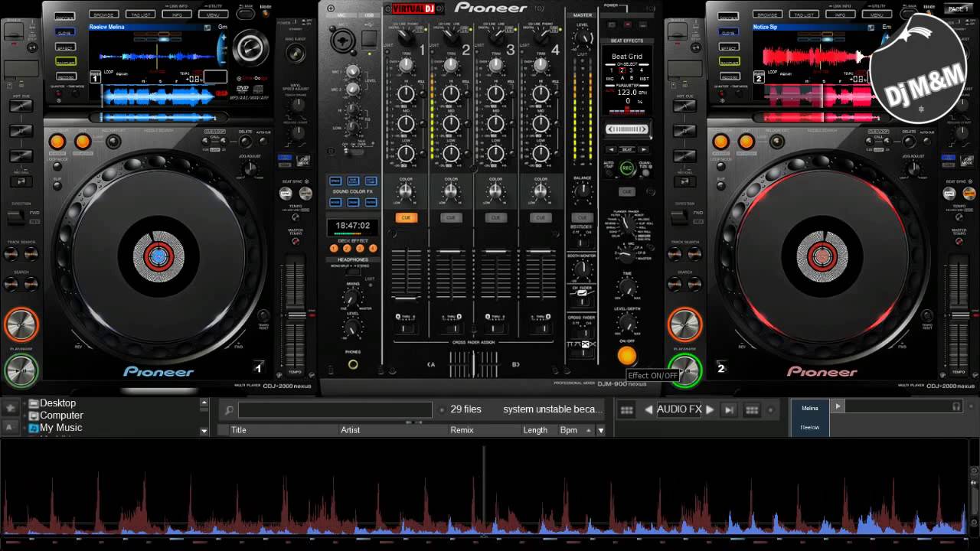Click the beat effects TIME knob
The height and width of the screenshot is (551, 980).
coord(627,287)
